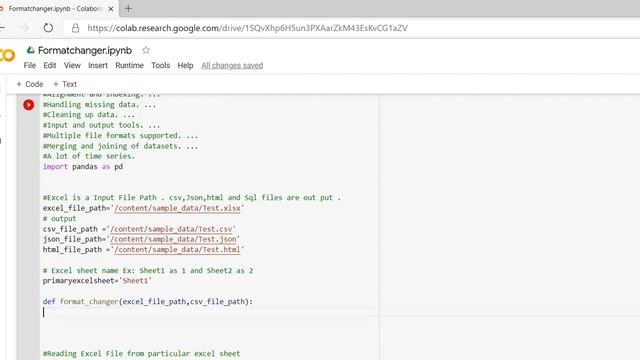Click the notebook title Formatchanger.ipynb
The height and width of the screenshot is (360, 640).
pos(85,50)
